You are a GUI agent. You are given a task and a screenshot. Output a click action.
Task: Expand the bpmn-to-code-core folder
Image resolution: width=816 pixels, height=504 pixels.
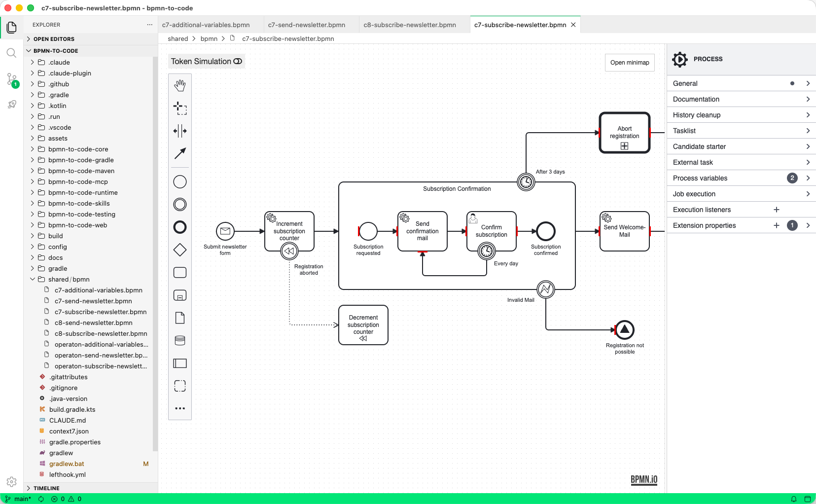coord(91,149)
